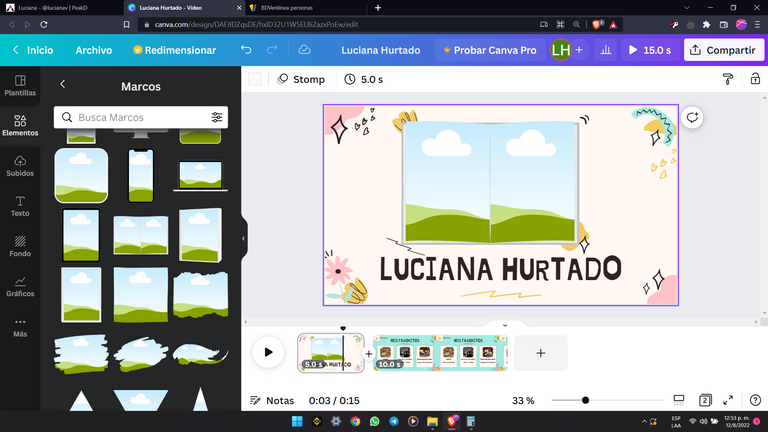Undo the last action
Viewport: 768px width, 432px height.
click(246, 50)
